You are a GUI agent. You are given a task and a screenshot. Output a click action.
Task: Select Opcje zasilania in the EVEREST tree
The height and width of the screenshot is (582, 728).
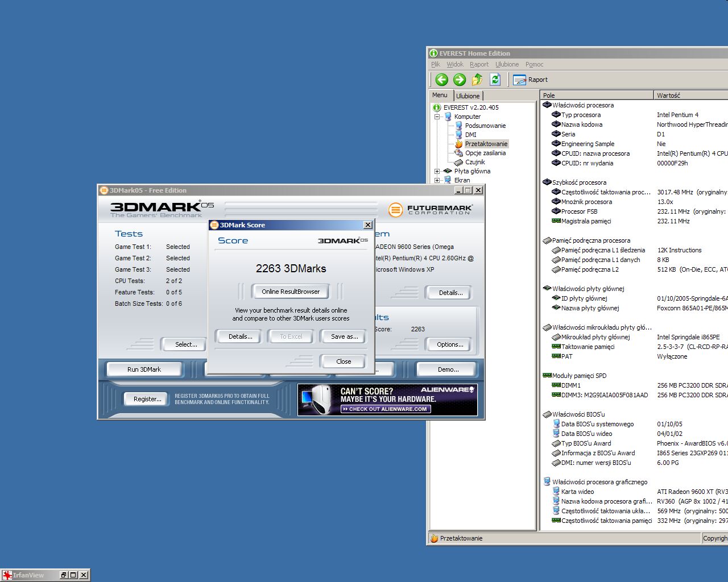coord(485,153)
